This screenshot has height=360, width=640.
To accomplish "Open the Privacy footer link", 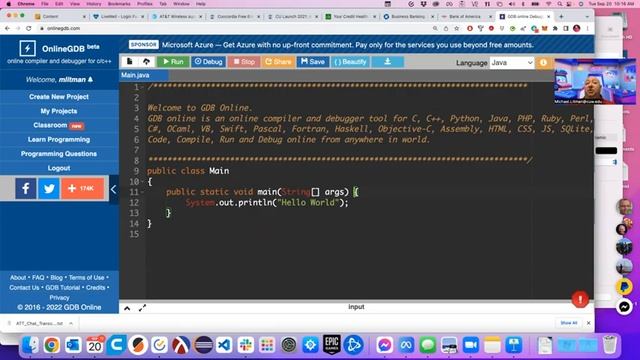I will [x=59, y=298].
